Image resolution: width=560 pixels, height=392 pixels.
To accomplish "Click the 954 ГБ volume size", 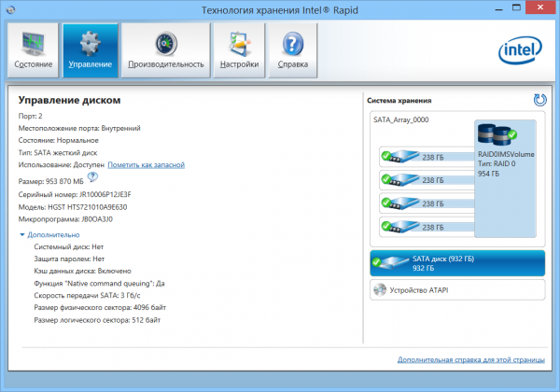I will (x=488, y=174).
